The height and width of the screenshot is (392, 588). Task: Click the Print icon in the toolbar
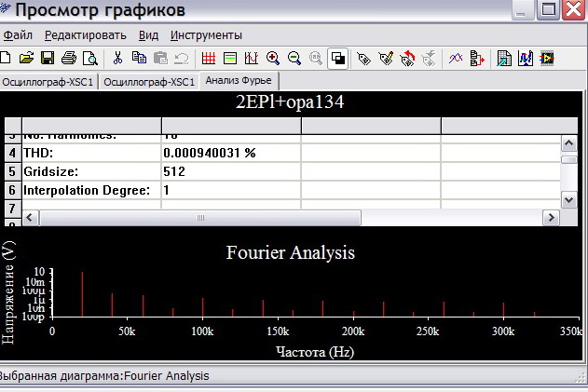(69, 59)
